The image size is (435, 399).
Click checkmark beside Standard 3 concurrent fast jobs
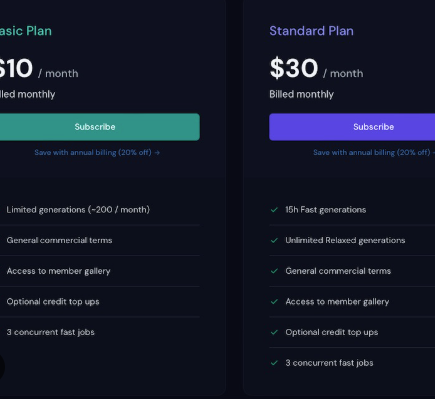click(x=274, y=363)
